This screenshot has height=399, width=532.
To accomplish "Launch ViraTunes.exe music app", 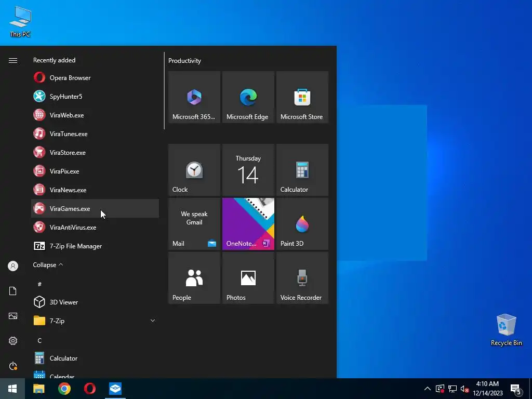I will [95, 134].
